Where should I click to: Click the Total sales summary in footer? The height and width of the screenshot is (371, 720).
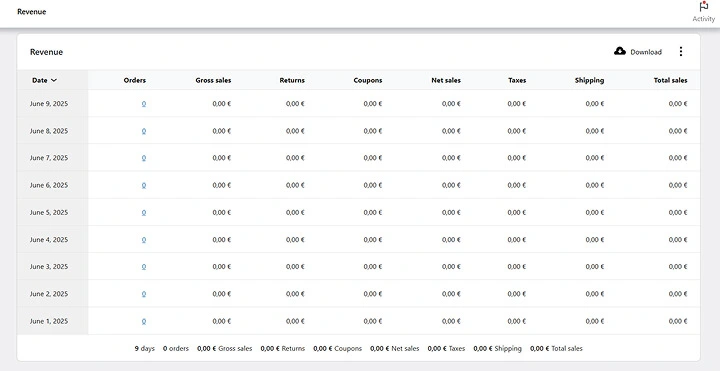556,349
